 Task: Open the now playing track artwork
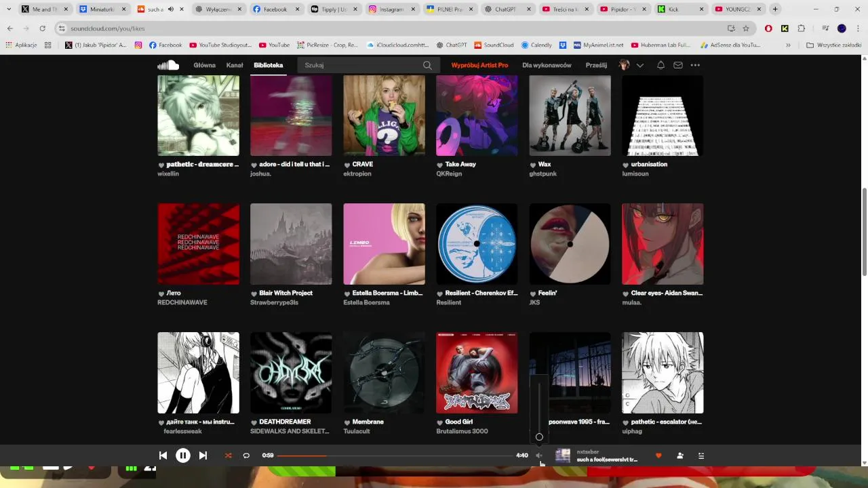[563, 455]
